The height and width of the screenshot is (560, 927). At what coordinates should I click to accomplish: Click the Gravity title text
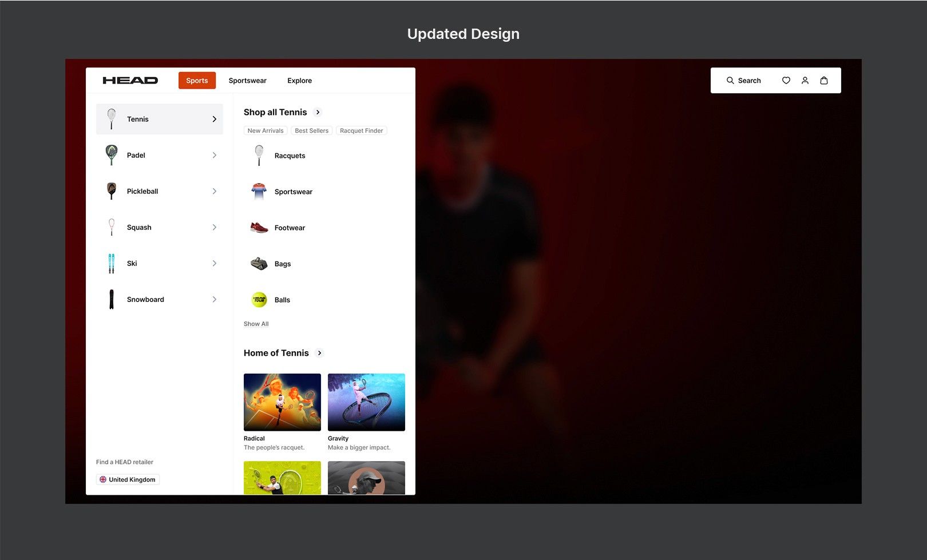coord(338,438)
